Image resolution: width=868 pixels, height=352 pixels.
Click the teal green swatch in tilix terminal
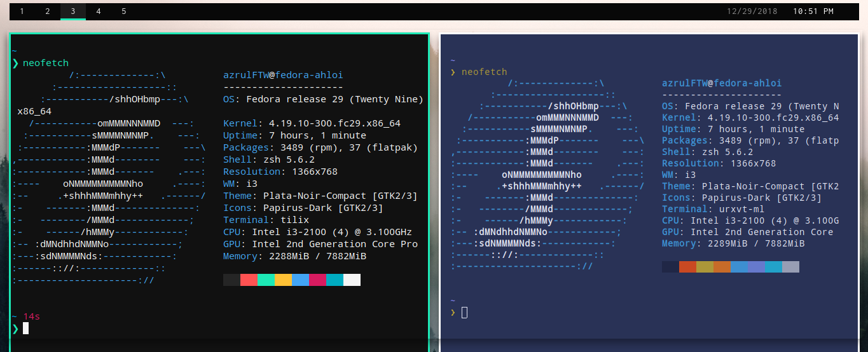[x=266, y=280]
